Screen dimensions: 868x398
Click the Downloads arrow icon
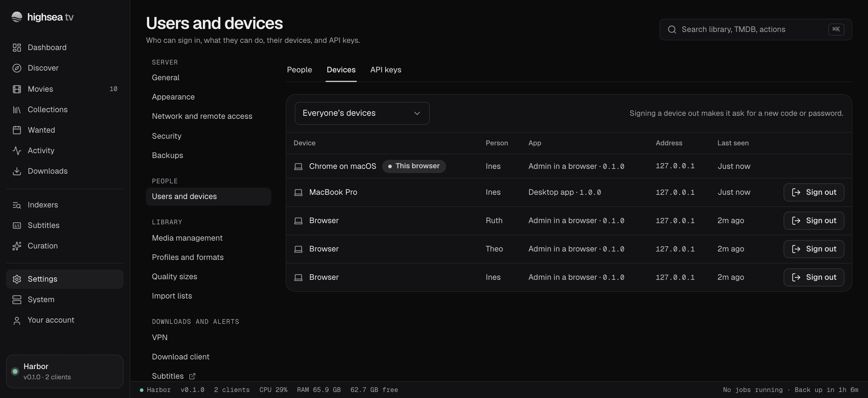point(17,171)
